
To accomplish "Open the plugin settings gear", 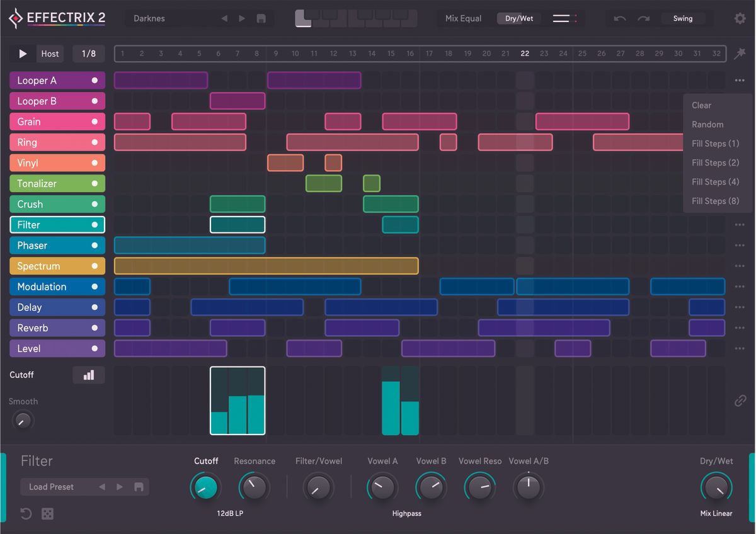I will pos(740,18).
